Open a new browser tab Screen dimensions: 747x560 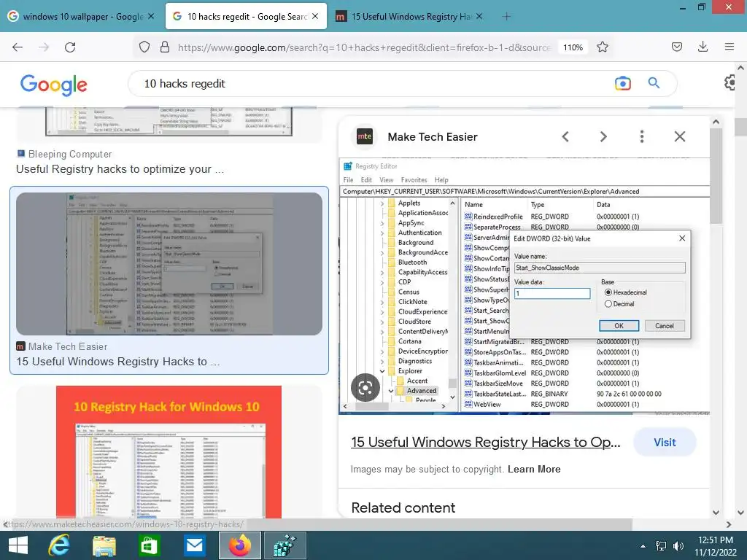[x=506, y=17]
